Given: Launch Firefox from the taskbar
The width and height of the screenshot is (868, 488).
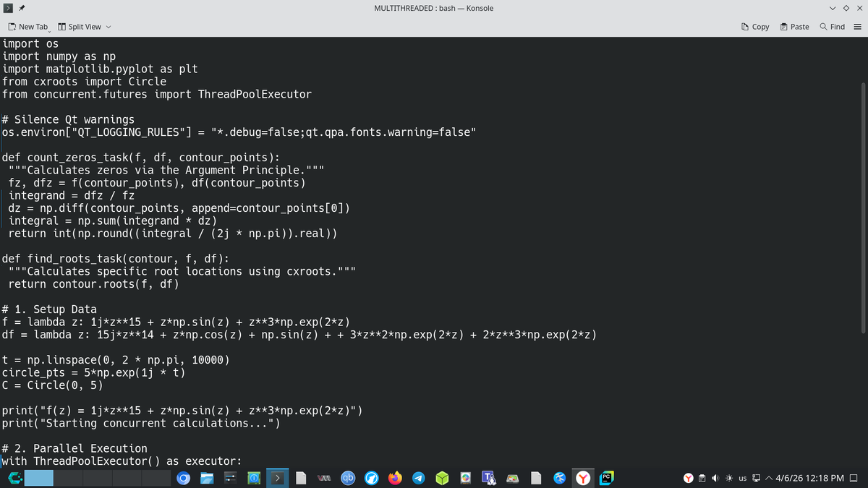Looking at the screenshot, I should [x=395, y=478].
